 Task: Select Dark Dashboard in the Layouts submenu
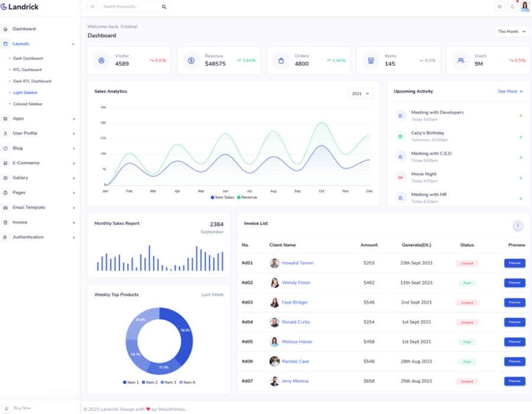click(28, 59)
